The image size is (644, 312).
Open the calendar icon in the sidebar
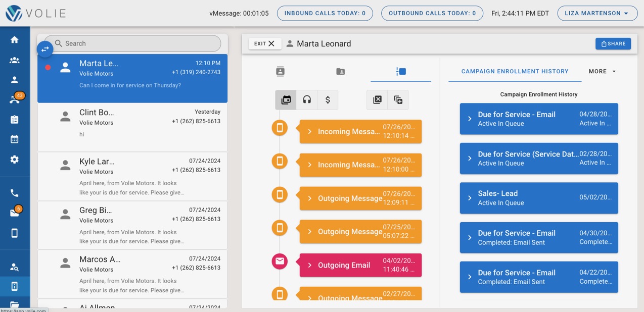15,139
